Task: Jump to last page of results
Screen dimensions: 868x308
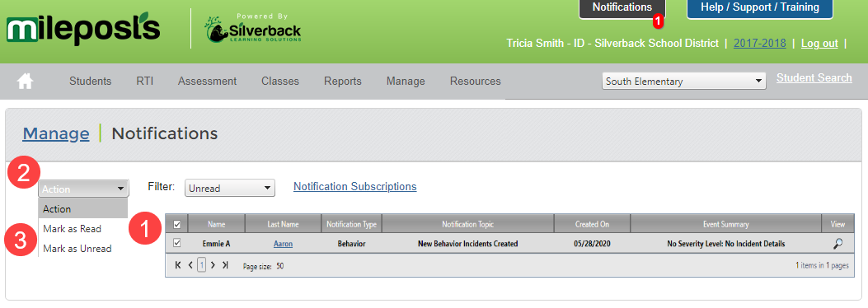Action: (x=225, y=265)
